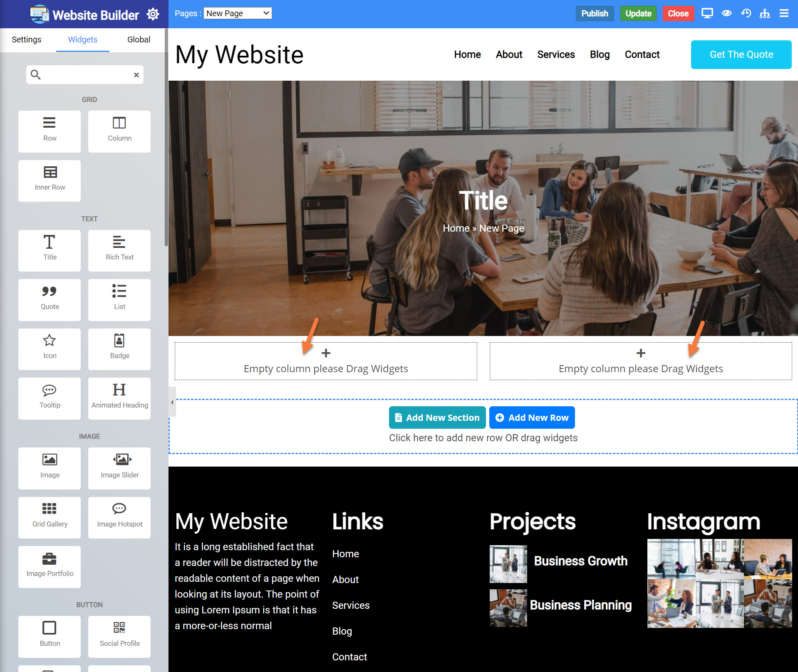Viewport: 798px width, 672px height.
Task: Switch to the Settings tab
Action: (27, 40)
